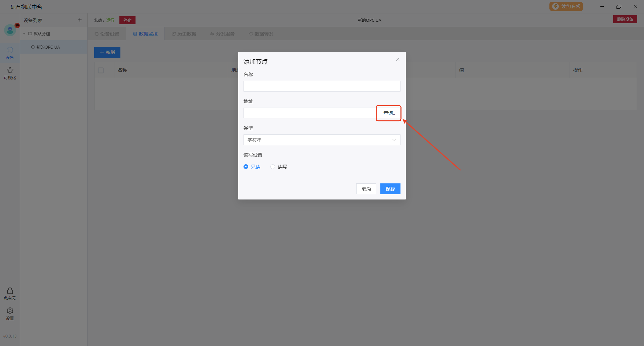Switch to the 设备设置 tab
Screen dimensions: 644x346
[107, 34]
